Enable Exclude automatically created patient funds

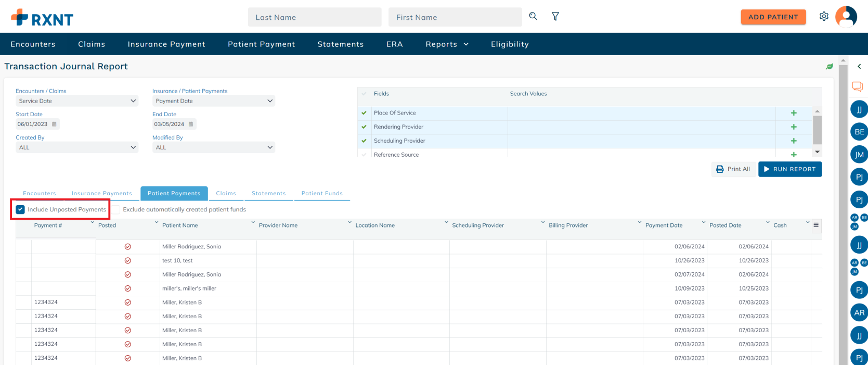click(116, 209)
